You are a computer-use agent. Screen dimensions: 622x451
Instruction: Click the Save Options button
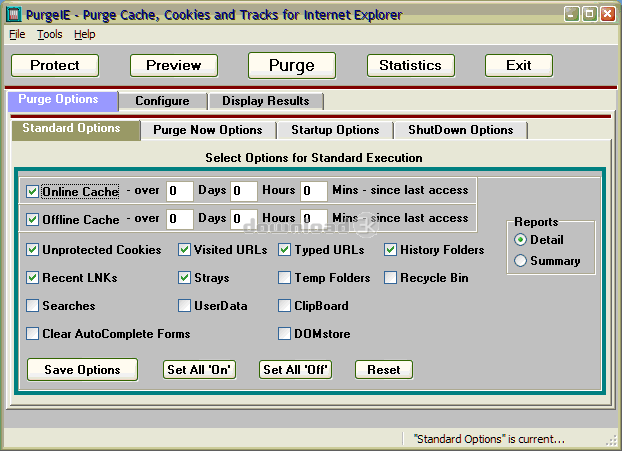[x=83, y=370]
